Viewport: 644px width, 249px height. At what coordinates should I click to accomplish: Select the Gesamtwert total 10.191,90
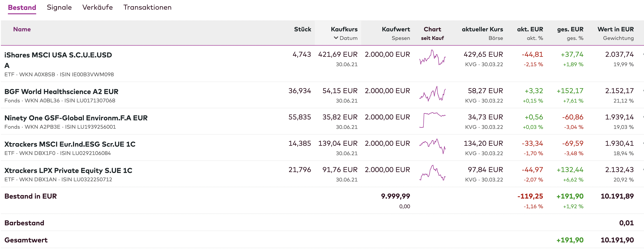click(x=617, y=240)
